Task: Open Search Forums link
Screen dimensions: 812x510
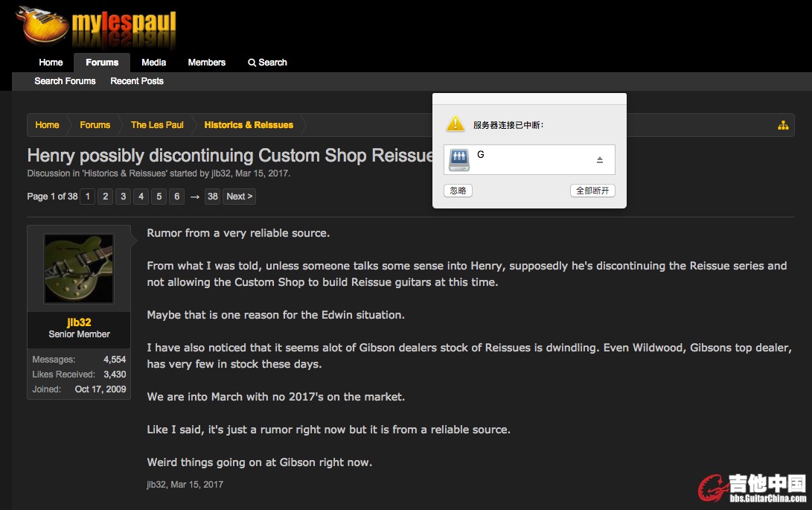Action: 65,81
